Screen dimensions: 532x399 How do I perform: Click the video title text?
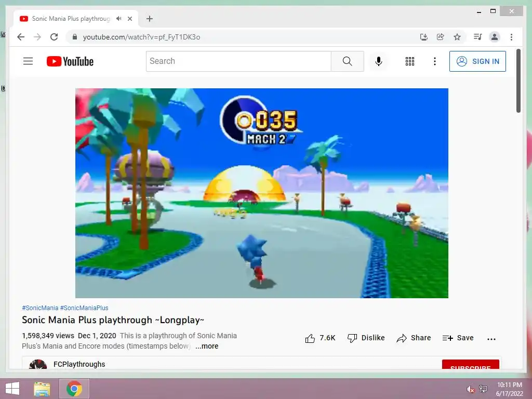[x=113, y=320]
